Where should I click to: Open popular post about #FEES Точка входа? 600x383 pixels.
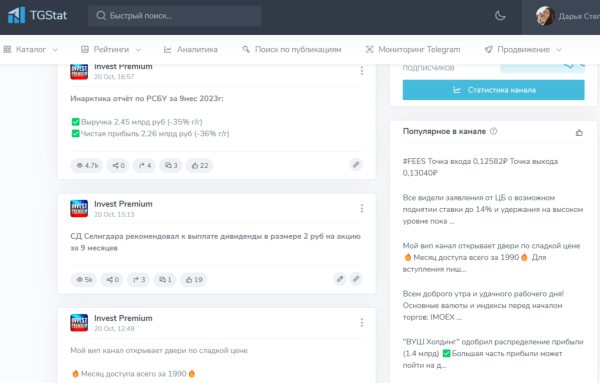pyautogui.click(x=480, y=167)
